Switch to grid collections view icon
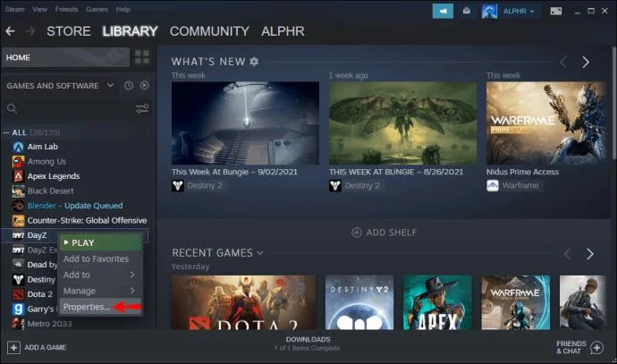This screenshot has width=617, height=364. pyautogui.click(x=142, y=57)
